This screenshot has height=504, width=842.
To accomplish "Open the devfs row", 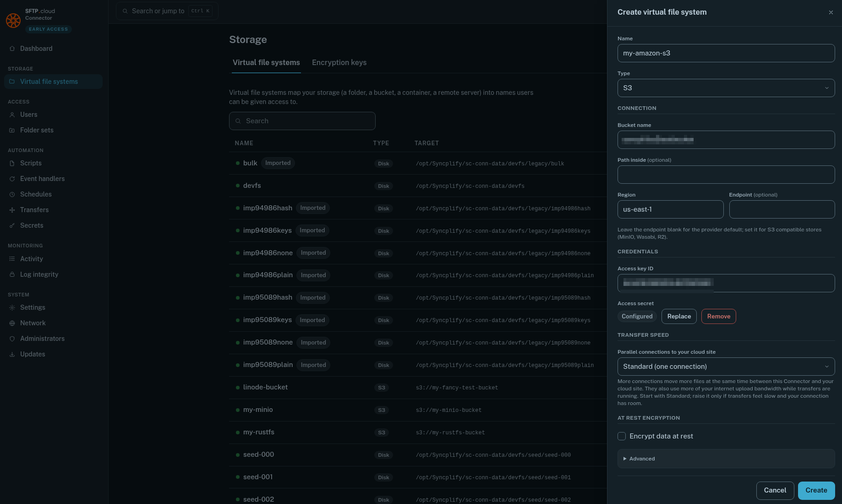I will [x=418, y=186].
